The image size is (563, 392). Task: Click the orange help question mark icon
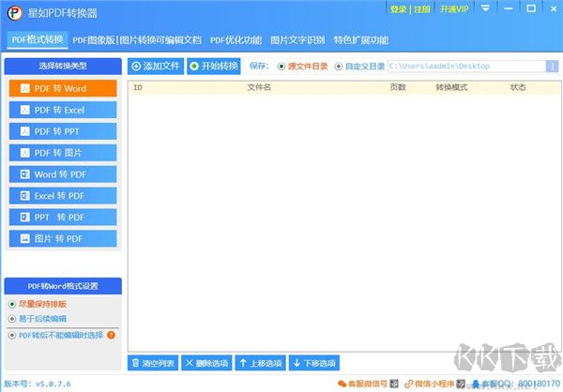pyautogui.click(x=111, y=335)
